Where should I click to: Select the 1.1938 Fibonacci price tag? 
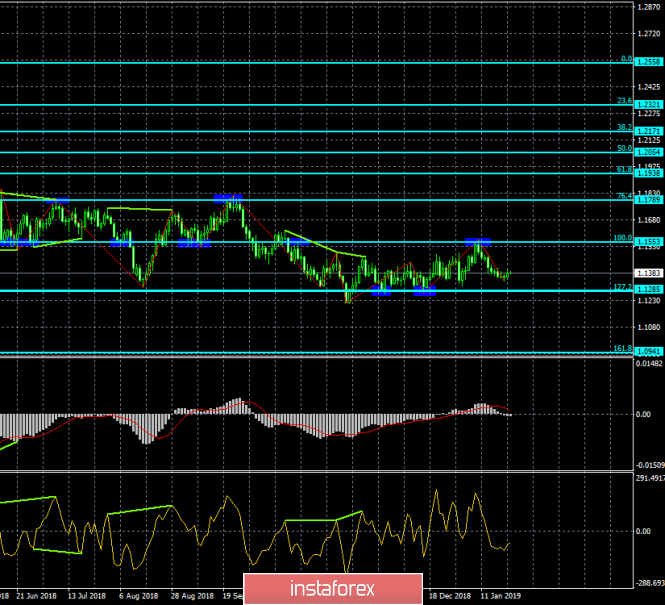pos(648,173)
